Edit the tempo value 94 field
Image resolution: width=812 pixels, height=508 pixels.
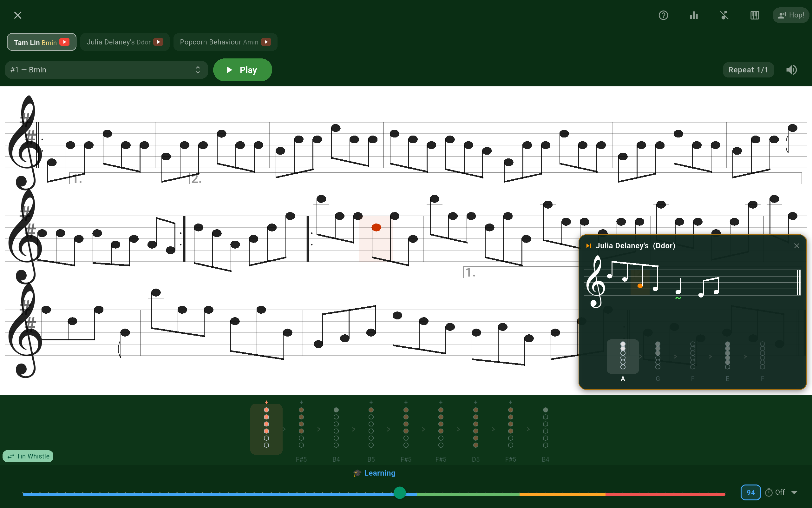750,492
